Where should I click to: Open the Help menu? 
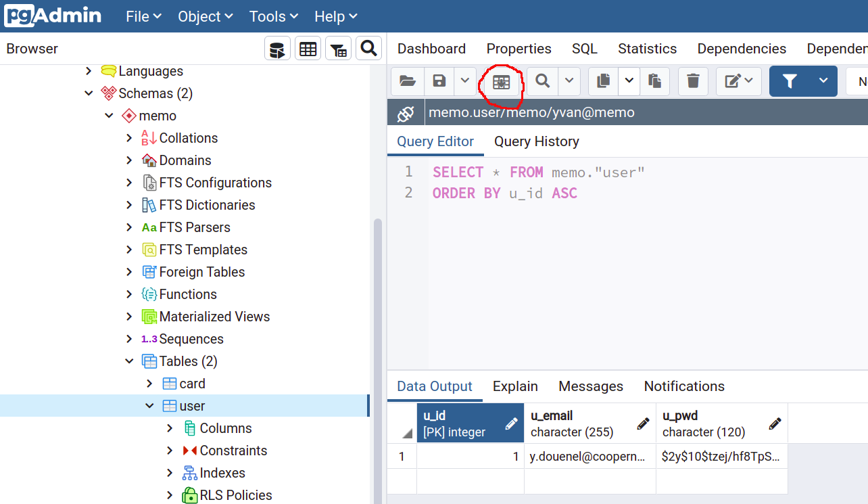pos(336,16)
